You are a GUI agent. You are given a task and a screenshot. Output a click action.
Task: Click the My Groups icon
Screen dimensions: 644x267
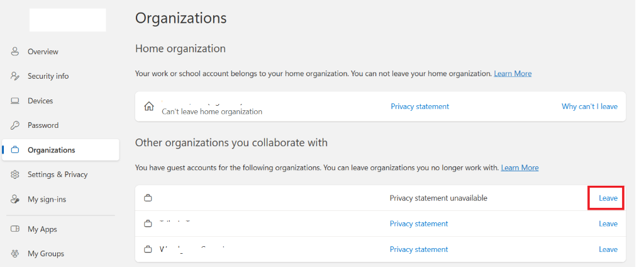pos(15,254)
